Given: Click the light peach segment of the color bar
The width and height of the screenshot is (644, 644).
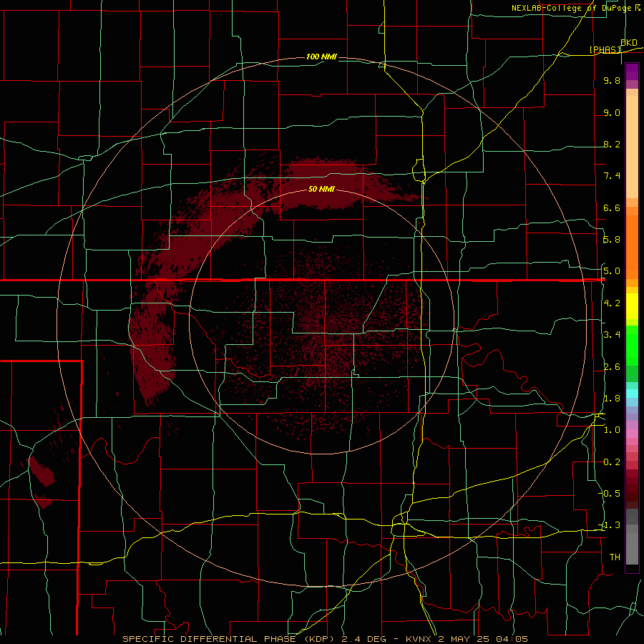Looking at the screenshot, I should click(x=632, y=147).
